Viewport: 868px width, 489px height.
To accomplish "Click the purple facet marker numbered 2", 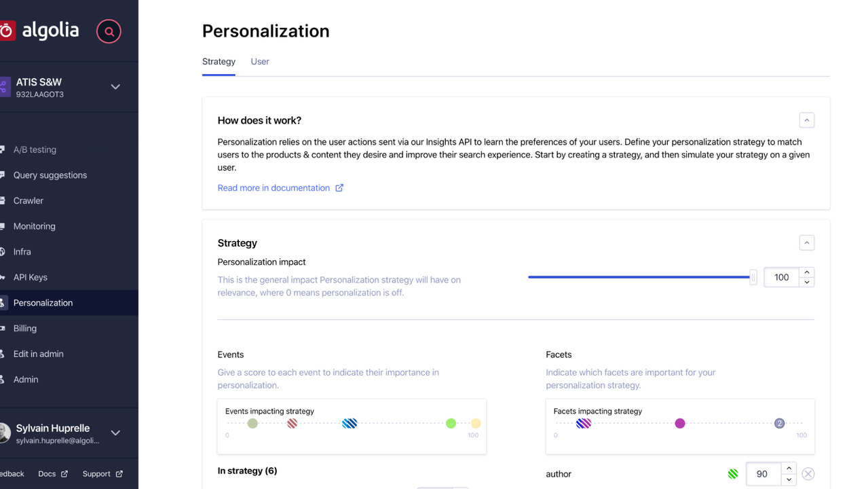I will (779, 423).
